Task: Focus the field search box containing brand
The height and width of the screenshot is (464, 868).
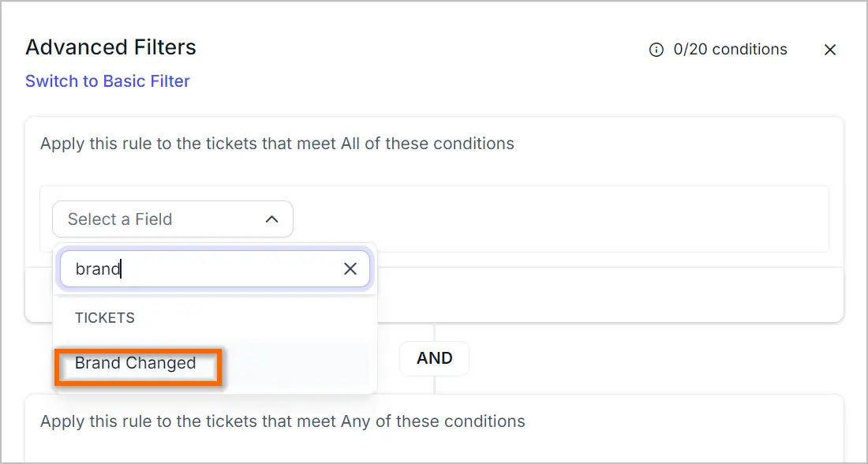Action: coord(215,269)
